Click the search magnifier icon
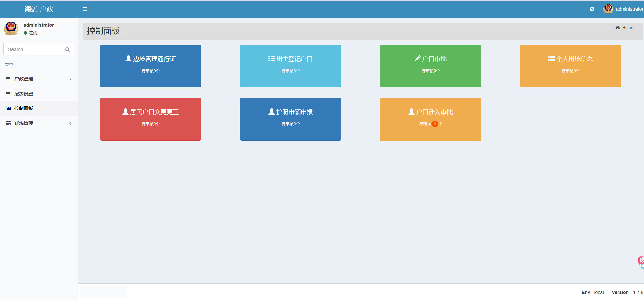 tap(67, 49)
